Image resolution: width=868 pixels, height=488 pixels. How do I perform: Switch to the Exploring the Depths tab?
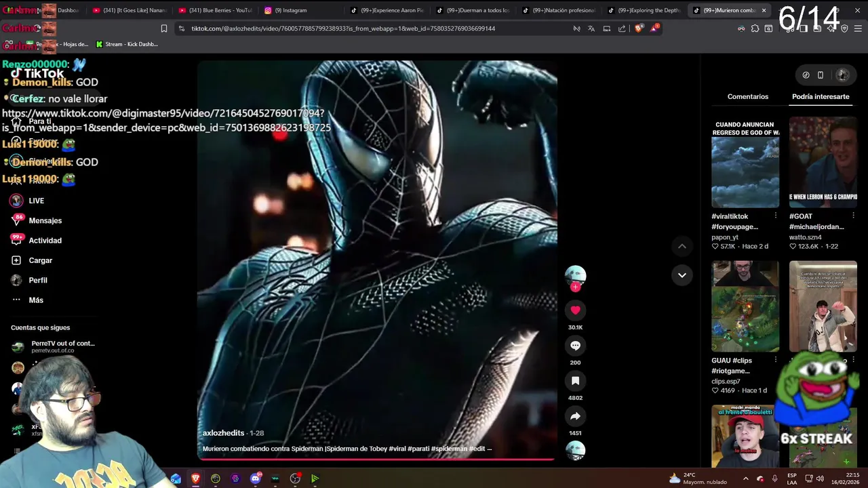[x=644, y=10]
